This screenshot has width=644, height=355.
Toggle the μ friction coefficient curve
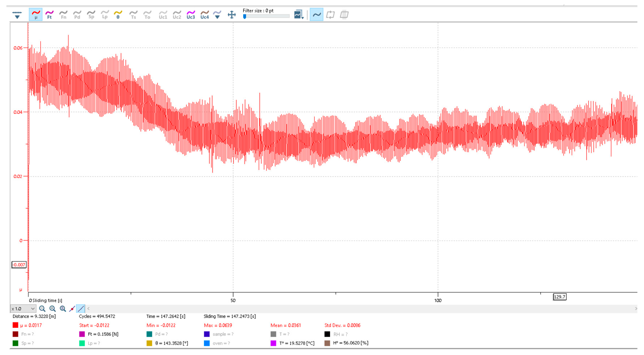click(36, 15)
